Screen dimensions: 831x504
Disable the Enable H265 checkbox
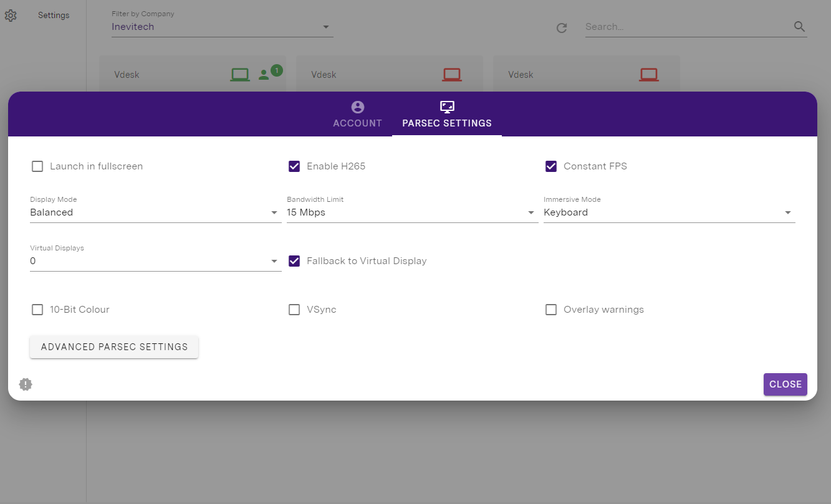click(x=294, y=166)
